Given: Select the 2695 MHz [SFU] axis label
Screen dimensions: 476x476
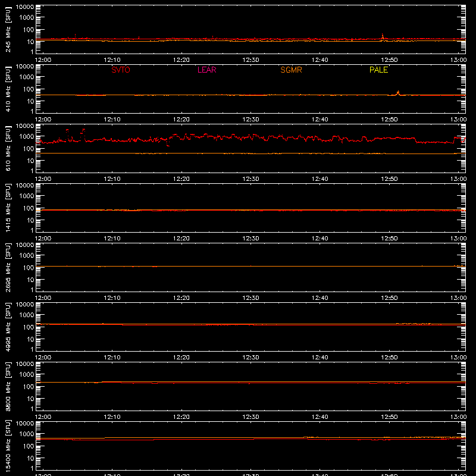Looking at the screenshot, I should (x=8, y=267).
